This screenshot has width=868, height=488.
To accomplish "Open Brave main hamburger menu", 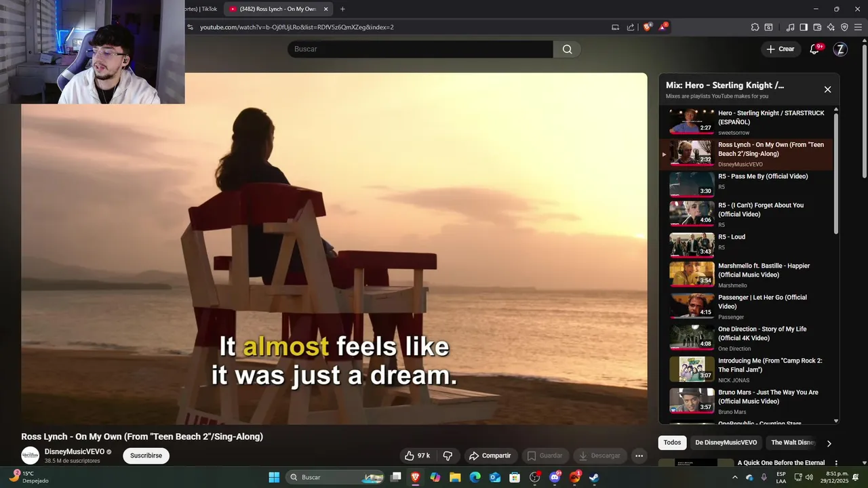I will coord(858,27).
